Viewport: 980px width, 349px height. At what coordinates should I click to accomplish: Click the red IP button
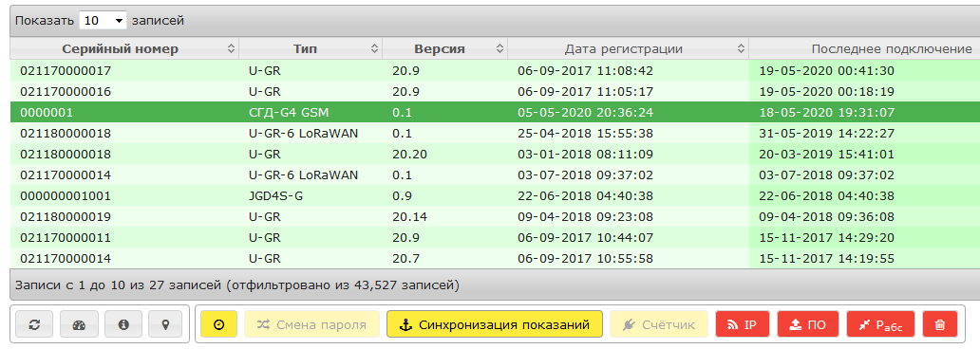pyautogui.click(x=744, y=324)
